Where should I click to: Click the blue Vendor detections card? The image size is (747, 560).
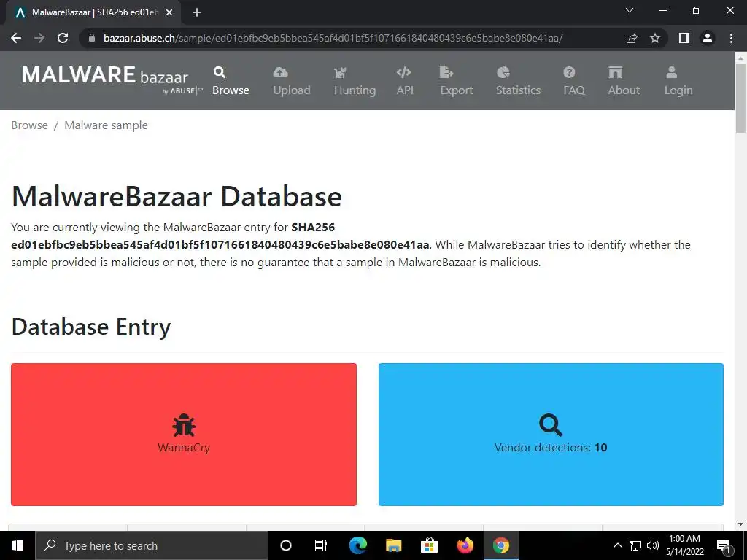tap(551, 435)
